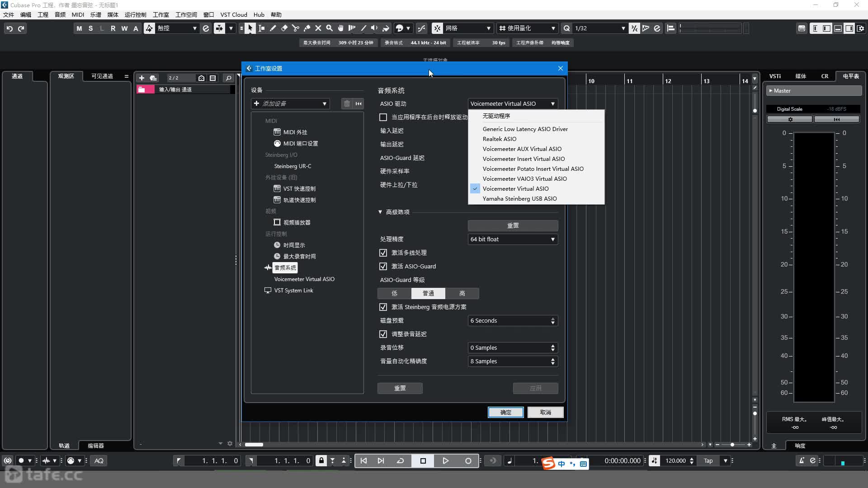Viewport: 868px width, 488px height.
Task: Click the Record button in transport
Action: point(468,460)
